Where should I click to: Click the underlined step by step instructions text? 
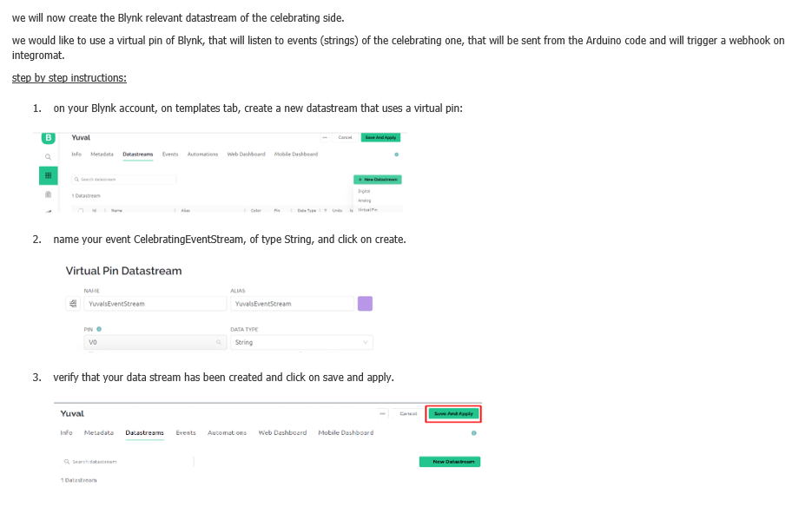[69, 78]
